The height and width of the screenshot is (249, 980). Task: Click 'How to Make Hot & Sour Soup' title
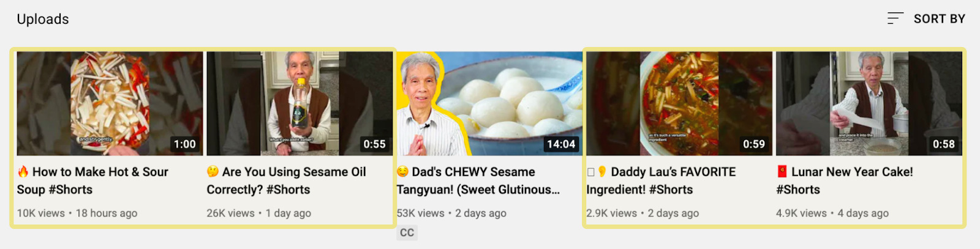(92, 180)
